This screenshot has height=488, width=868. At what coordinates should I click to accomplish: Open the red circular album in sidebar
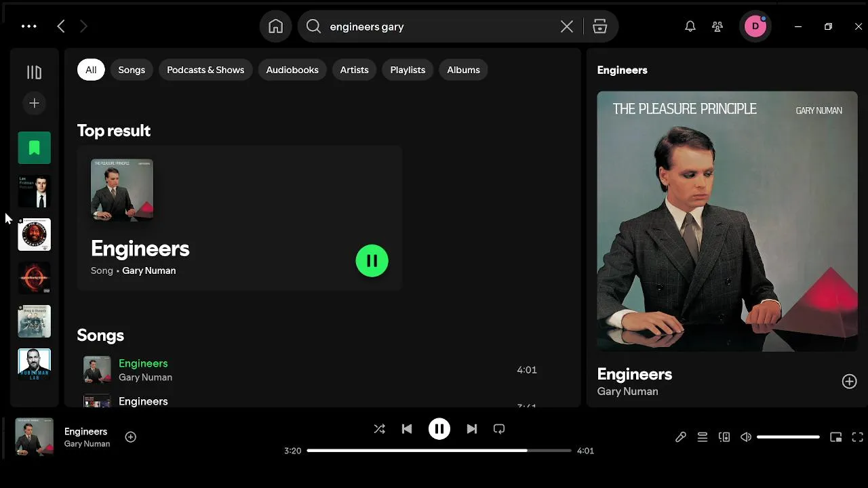pos(34,278)
